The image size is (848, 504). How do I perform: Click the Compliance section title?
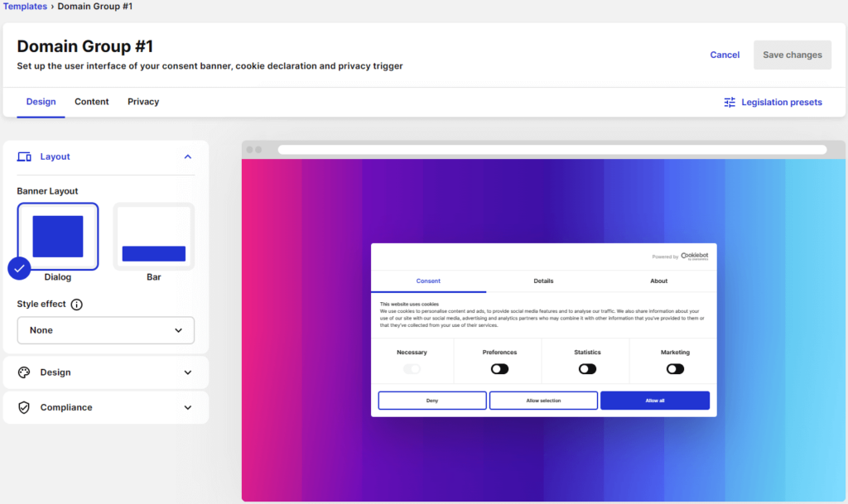coord(66,407)
